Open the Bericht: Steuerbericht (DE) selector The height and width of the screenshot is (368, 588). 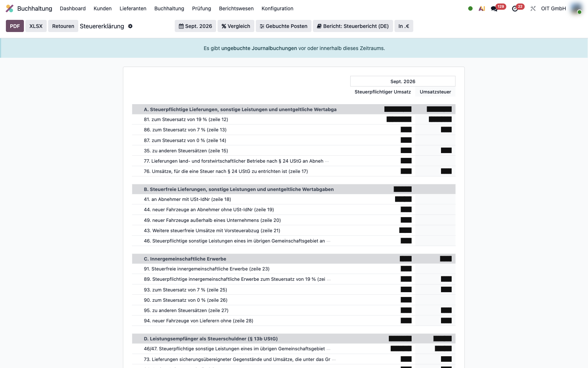coord(353,26)
